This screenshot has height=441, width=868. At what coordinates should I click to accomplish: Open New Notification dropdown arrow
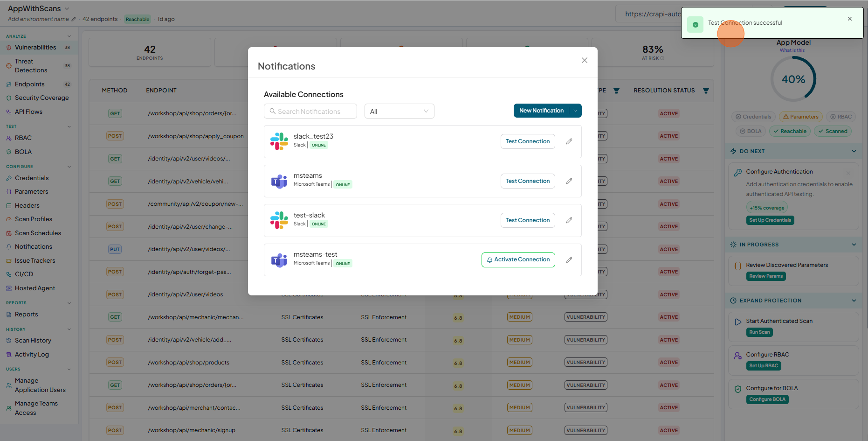[x=575, y=111]
